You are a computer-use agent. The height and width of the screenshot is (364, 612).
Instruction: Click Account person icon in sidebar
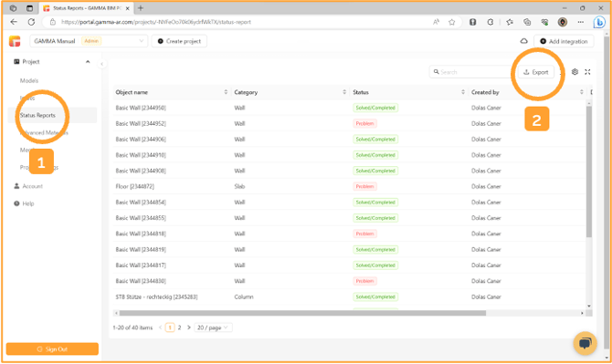(16, 186)
